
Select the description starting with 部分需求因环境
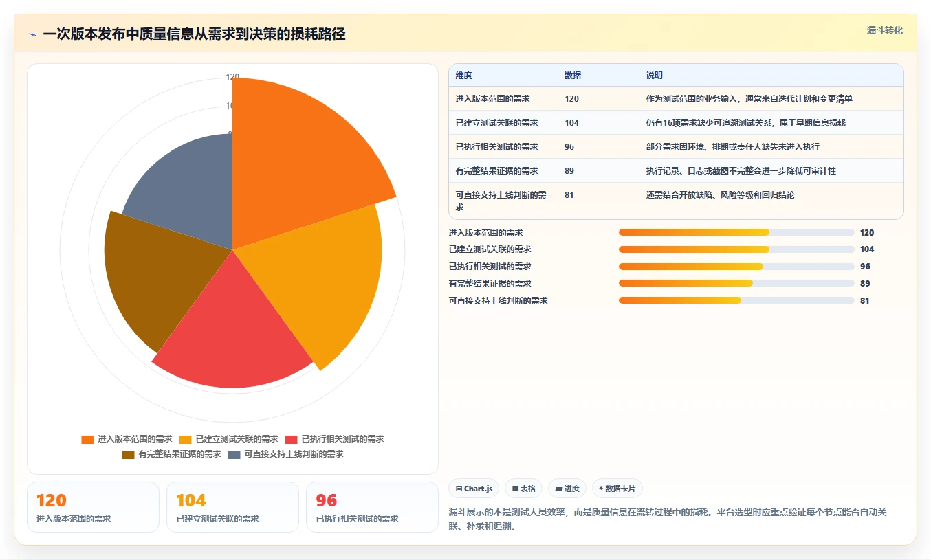point(732,147)
